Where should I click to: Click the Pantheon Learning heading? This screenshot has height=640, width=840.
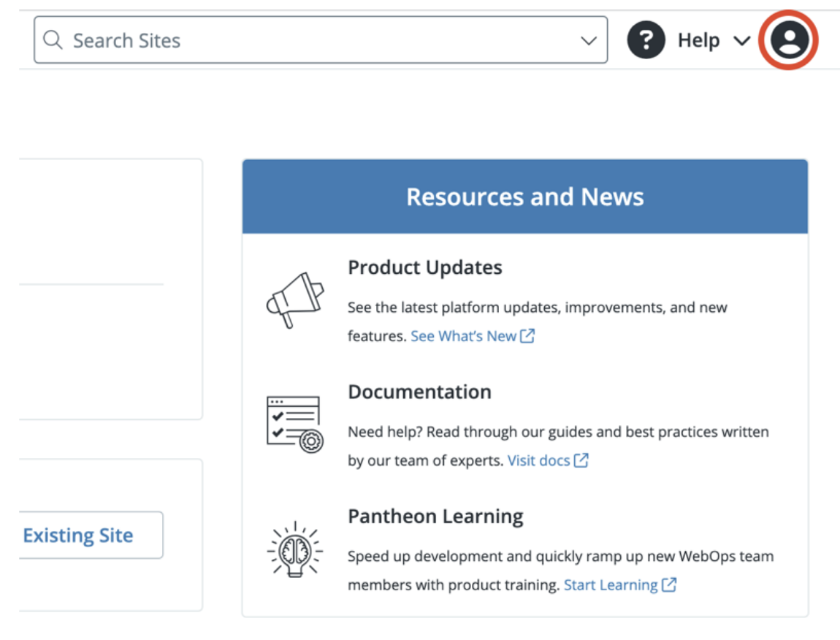click(x=435, y=517)
